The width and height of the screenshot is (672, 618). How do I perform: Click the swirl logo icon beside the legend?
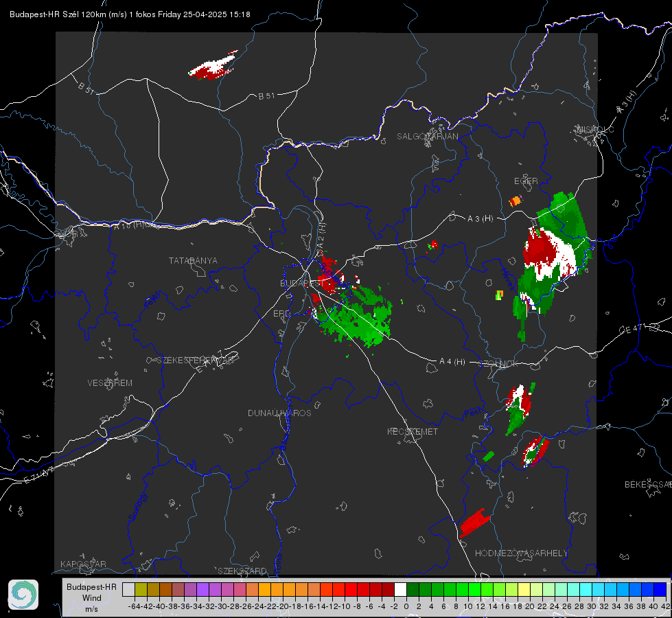23,595
